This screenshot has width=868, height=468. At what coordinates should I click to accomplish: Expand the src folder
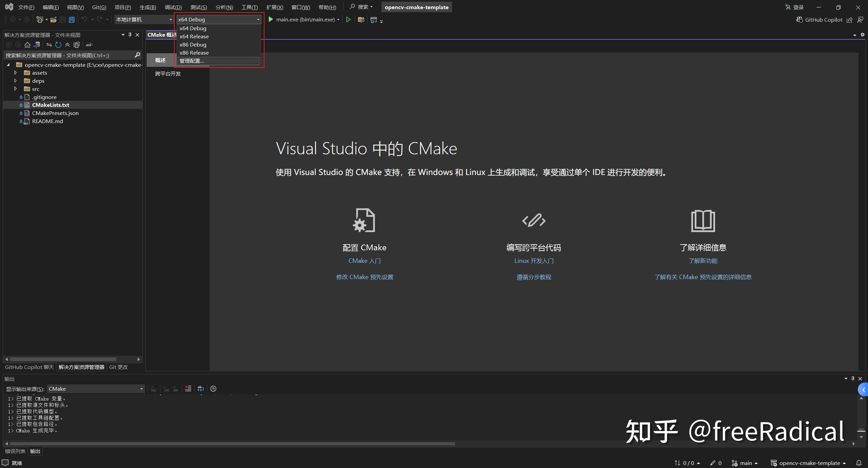15,89
